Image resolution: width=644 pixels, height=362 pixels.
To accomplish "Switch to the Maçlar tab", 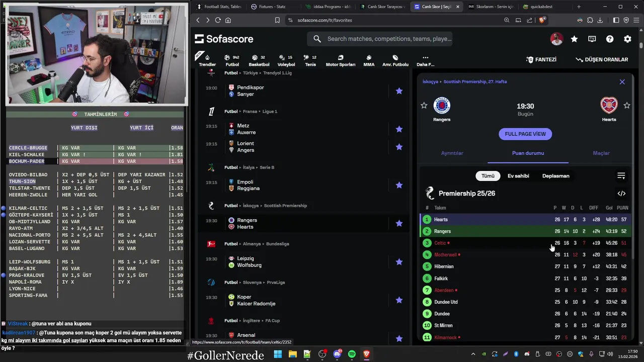I will coord(601,153).
